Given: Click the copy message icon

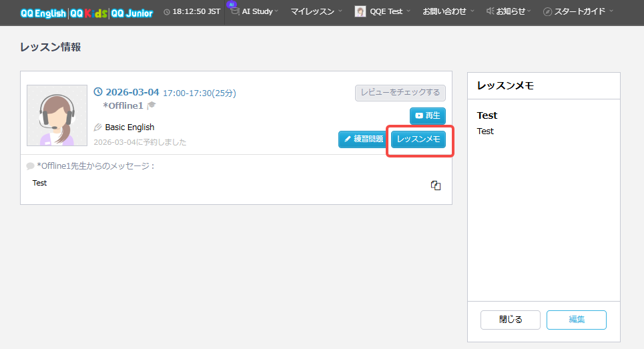Looking at the screenshot, I should [x=436, y=186].
